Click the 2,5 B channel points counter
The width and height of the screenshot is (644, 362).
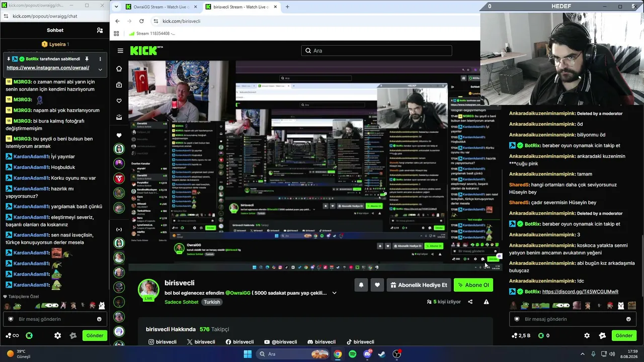click(x=521, y=335)
